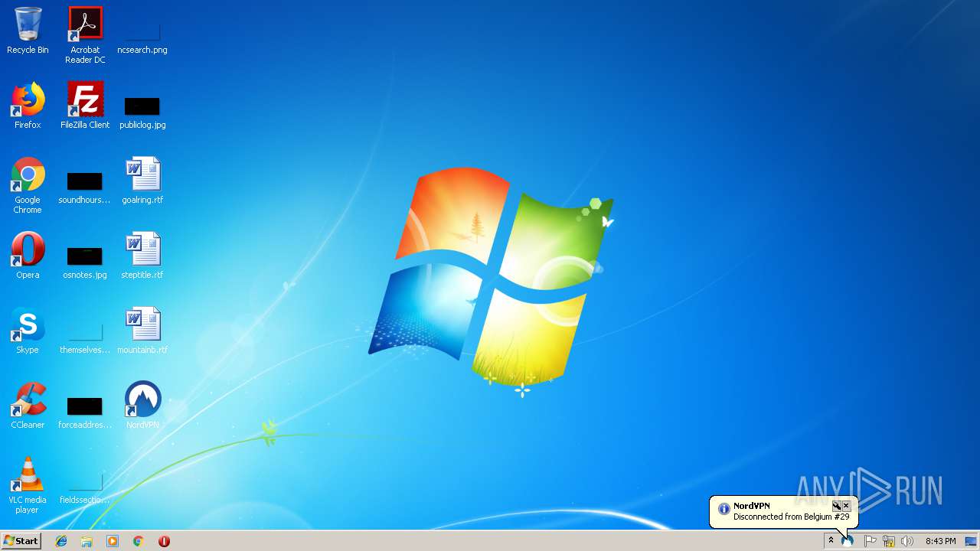The height and width of the screenshot is (551, 980).
Task: Select the Google Chrome desktop shortcut
Action: coord(28,185)
